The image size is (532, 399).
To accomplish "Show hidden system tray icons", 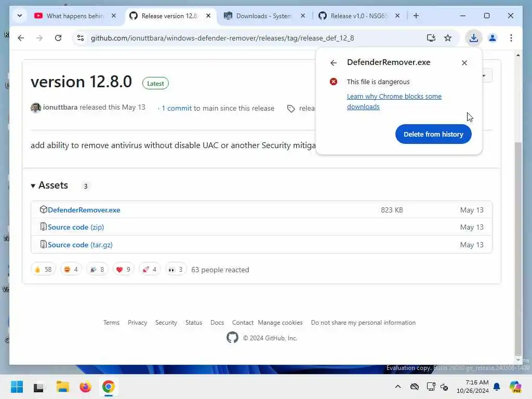I will pos(398,387).
